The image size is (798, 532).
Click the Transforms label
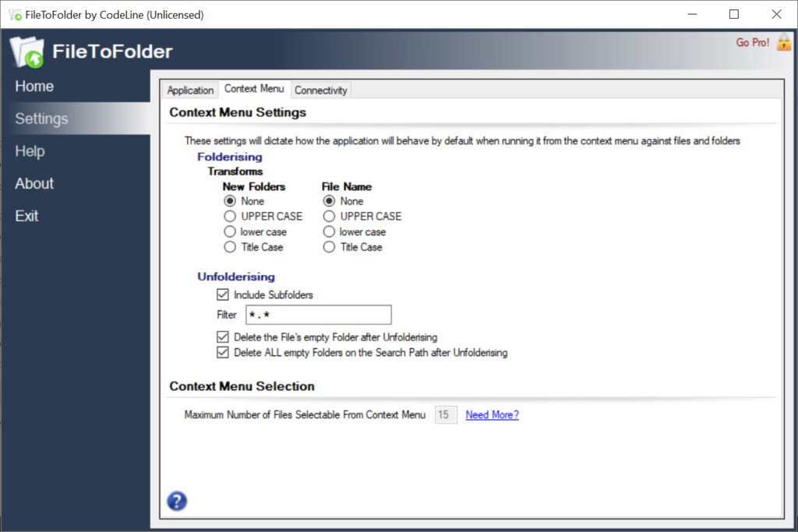235,171
